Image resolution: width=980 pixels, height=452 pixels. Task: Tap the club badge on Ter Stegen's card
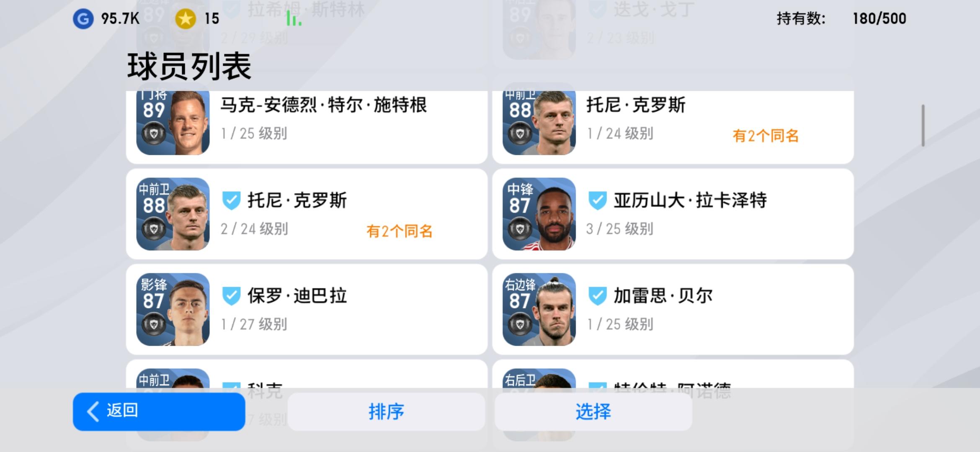tap(154, 134)
